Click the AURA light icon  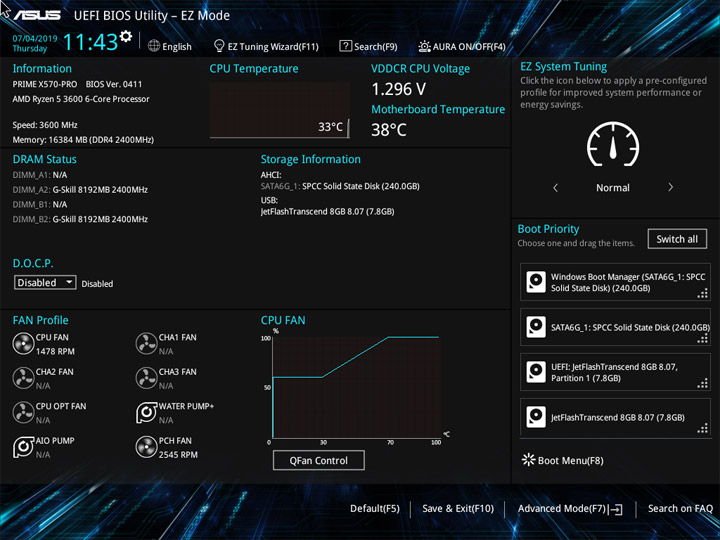424,46
